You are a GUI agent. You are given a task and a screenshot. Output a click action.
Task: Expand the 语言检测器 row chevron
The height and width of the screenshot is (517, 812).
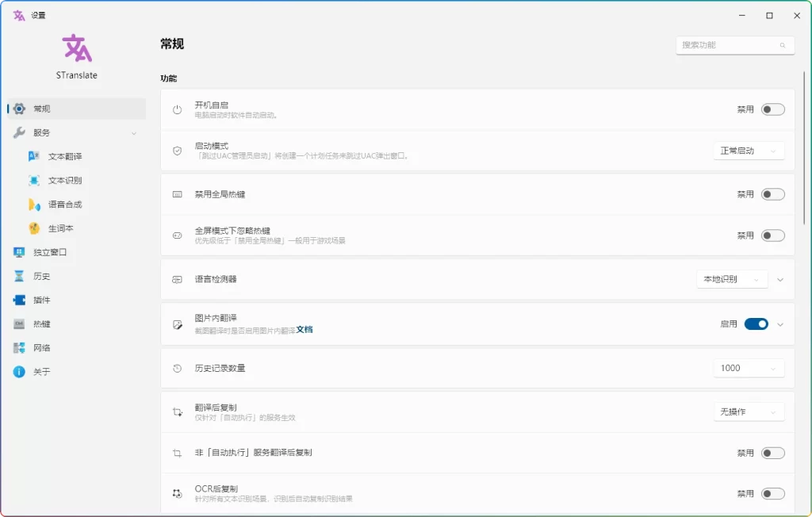point(782,279)
